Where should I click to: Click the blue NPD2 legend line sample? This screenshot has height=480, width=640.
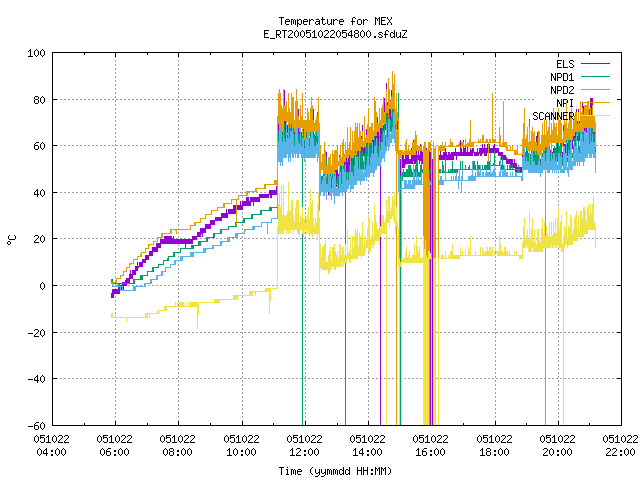coord(595,89)
